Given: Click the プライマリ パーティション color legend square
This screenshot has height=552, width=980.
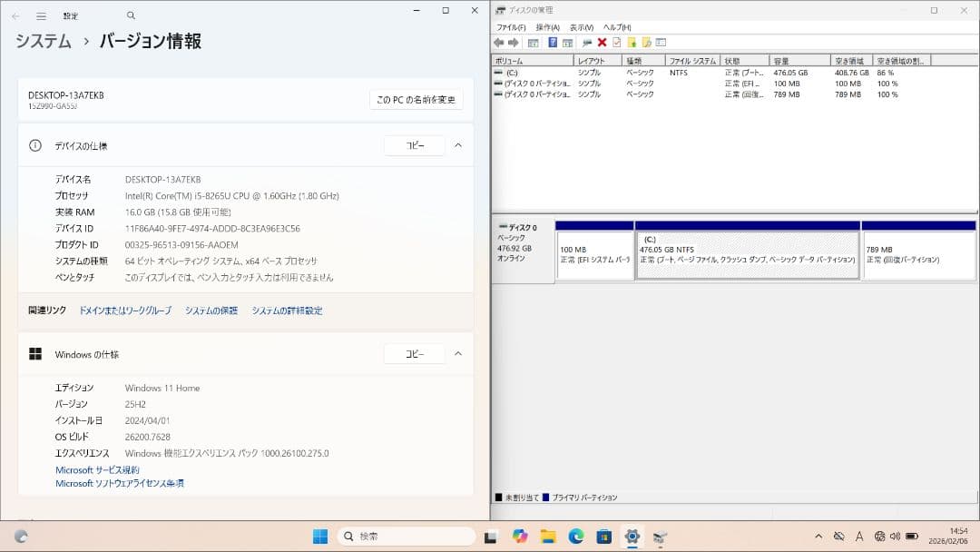Looking at the screenshot, I should (545, 497).
